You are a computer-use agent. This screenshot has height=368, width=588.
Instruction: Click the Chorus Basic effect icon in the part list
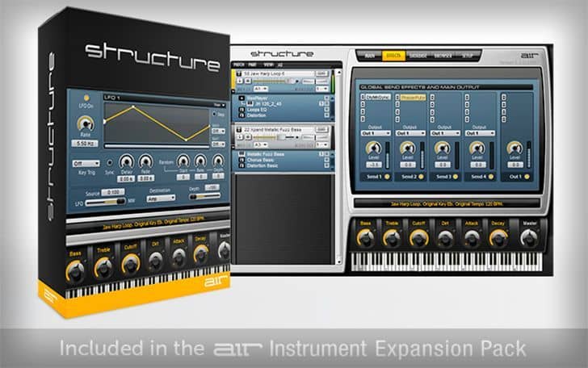[x=241, y=160]
